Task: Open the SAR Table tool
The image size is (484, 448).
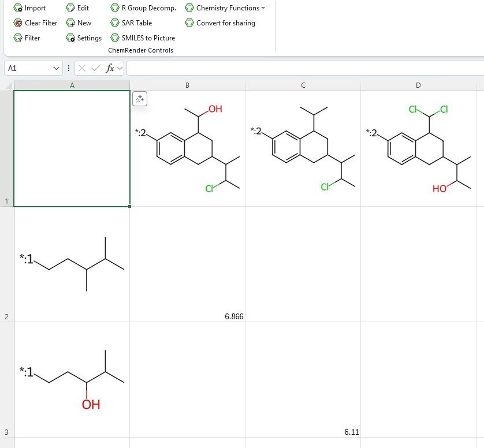Action: [115, 23]
